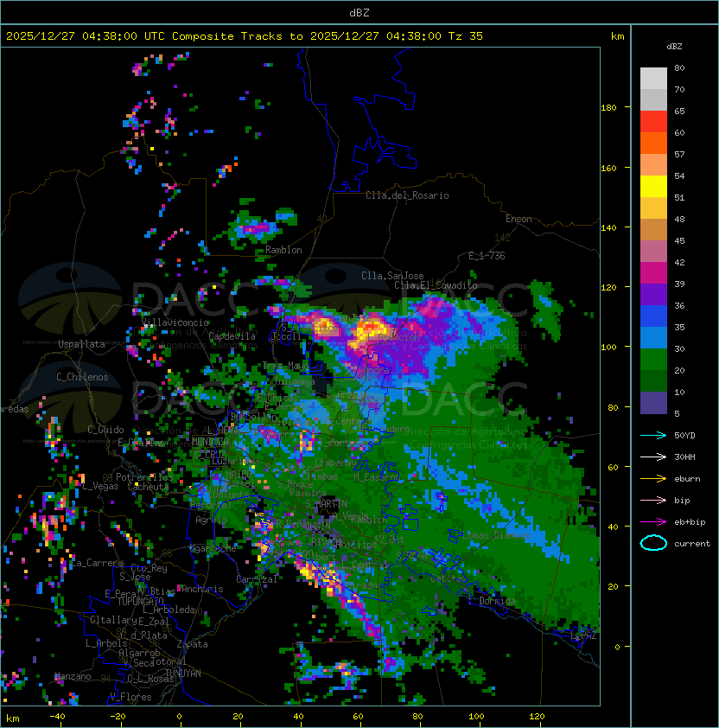719x728 pixels.
Task: Select the red swatch in dBZ legend
Action: coord(653,122)
